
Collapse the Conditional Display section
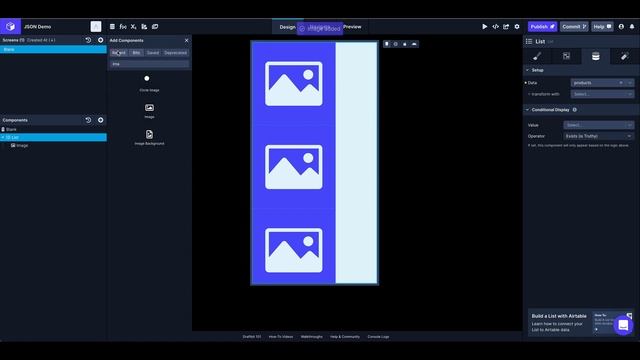click(527, 110)
